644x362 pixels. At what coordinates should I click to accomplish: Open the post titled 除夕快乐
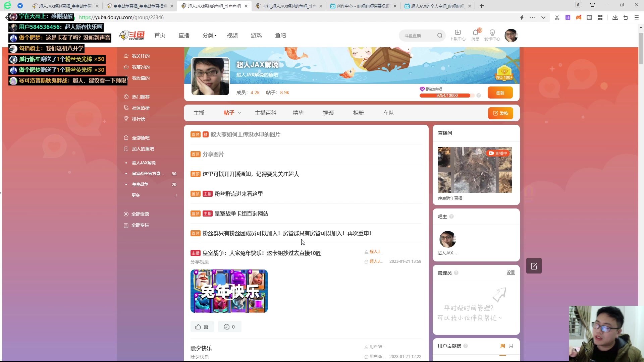(201, 349)
